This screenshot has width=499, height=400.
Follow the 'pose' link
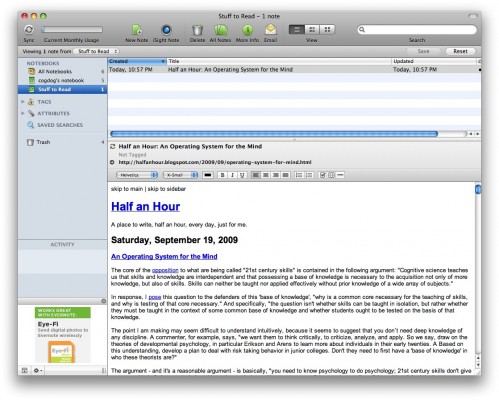point(155,297)
